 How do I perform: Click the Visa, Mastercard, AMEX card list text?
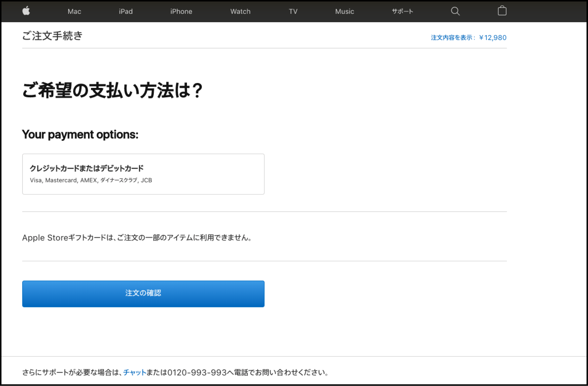(91, 180)
